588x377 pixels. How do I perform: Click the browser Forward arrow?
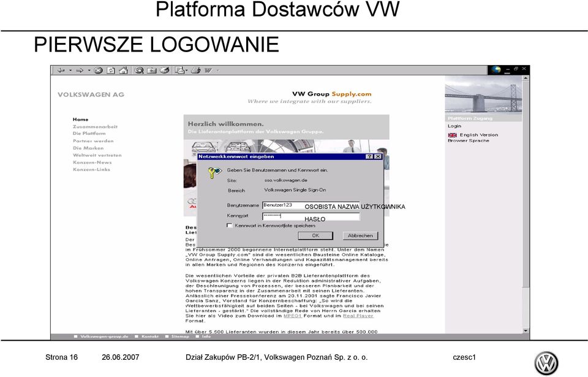[x=80, y=70]
